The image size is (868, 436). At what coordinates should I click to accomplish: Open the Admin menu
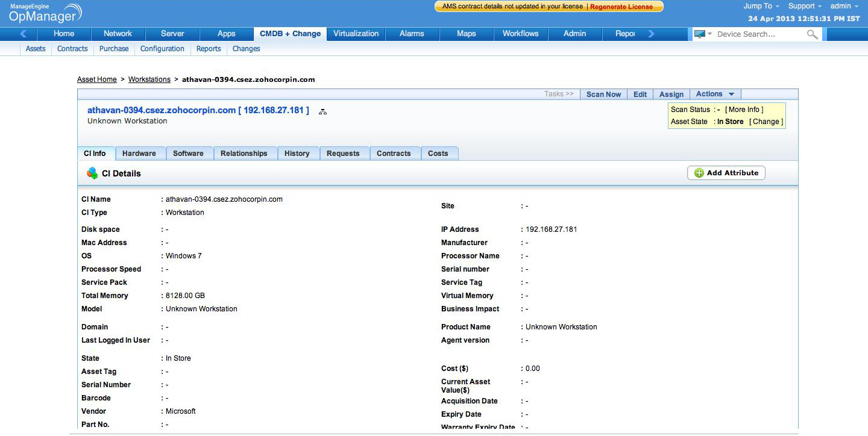(575, 34)
